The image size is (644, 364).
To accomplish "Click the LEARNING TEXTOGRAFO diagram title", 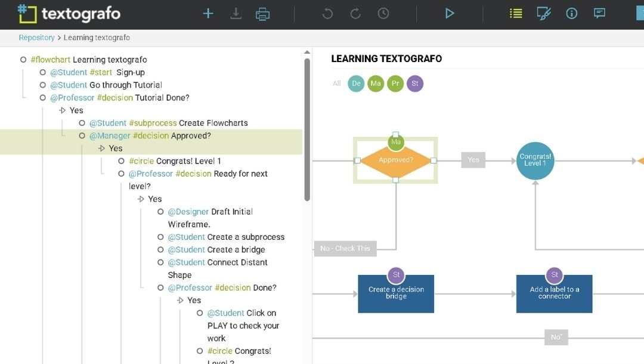I will pyautogui.click(x=386, y=58).
